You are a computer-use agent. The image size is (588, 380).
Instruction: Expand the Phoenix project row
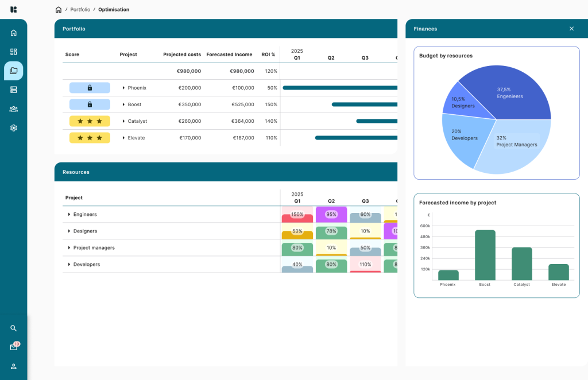pyautogui.click(x=123, y=88)
